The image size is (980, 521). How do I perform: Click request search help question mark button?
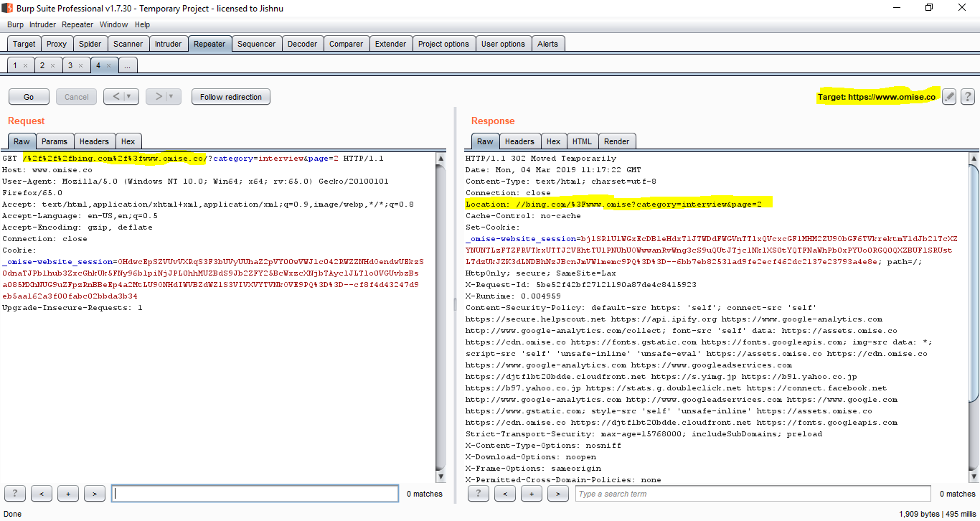[x=15, y=494]
